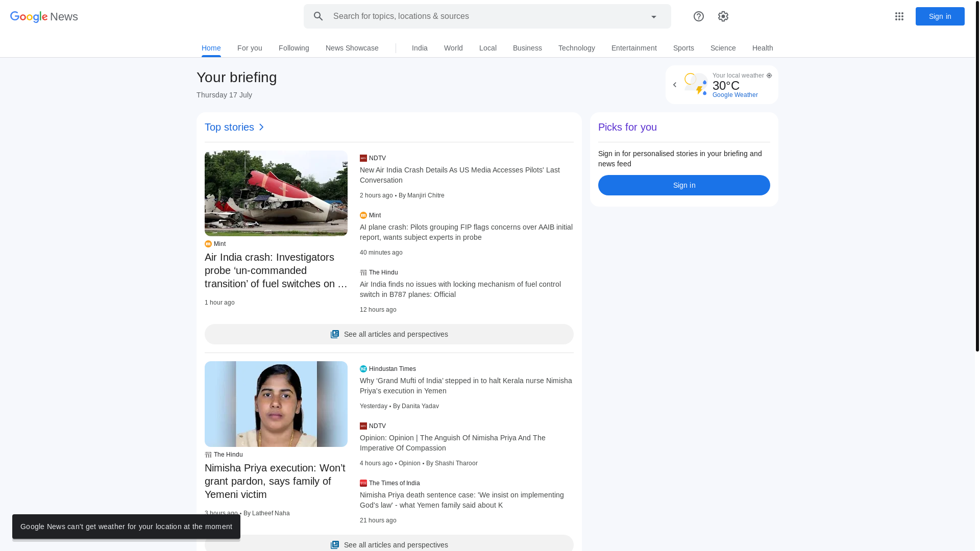
Task: Click the weather unavailable toast message
Action: (x=126, y=527)
